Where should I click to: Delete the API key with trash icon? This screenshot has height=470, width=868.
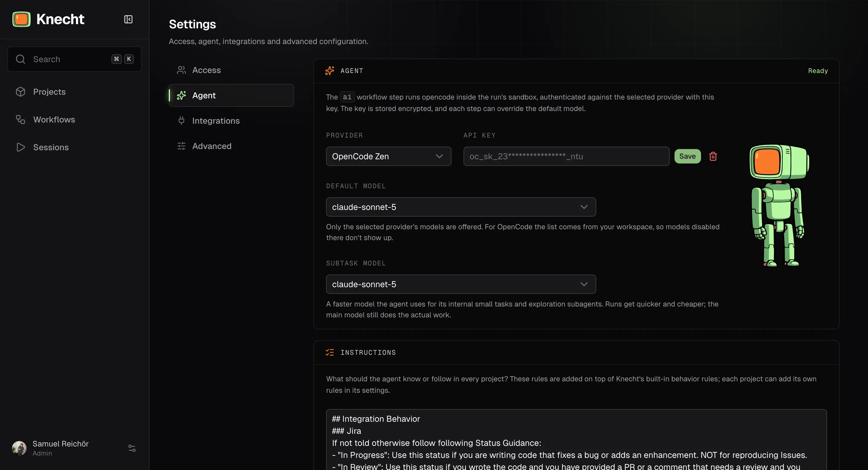pyautogui.click(x=713, y=157)
